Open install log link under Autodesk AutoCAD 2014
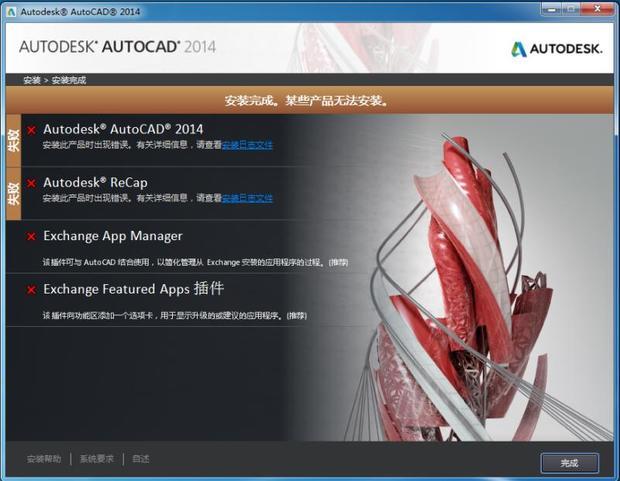The image size is (620, 481). tap(247, 145)
